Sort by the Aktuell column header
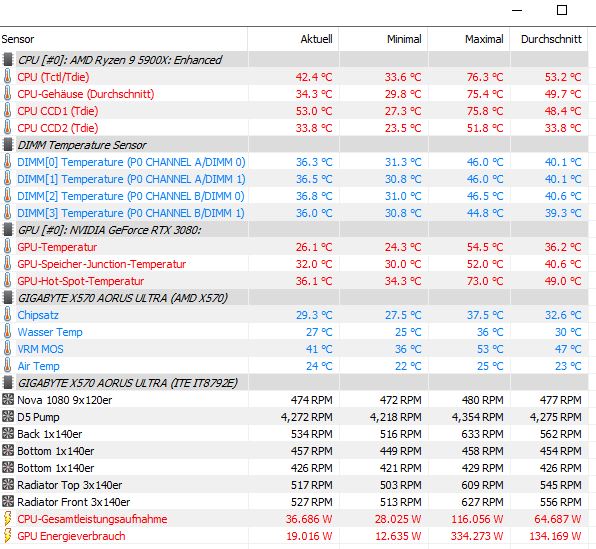The width and height of the screenshot is (596, 549). click(x=293, y=39)
